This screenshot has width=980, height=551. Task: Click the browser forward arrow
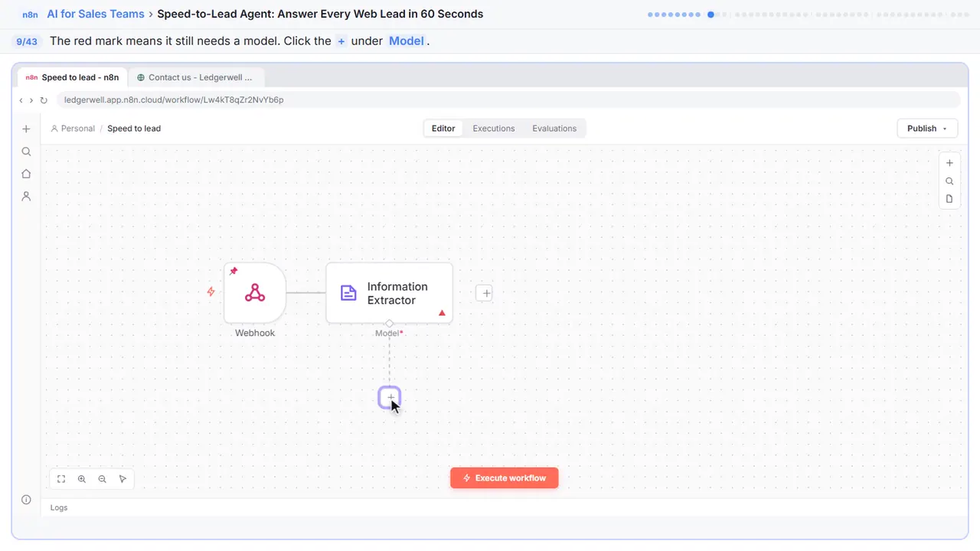pos(31,100)
